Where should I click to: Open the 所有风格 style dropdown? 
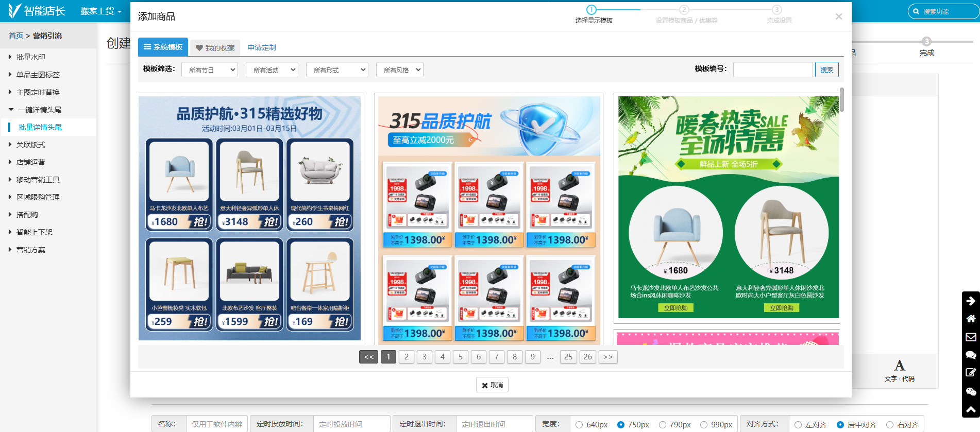(x=399, y=70)
